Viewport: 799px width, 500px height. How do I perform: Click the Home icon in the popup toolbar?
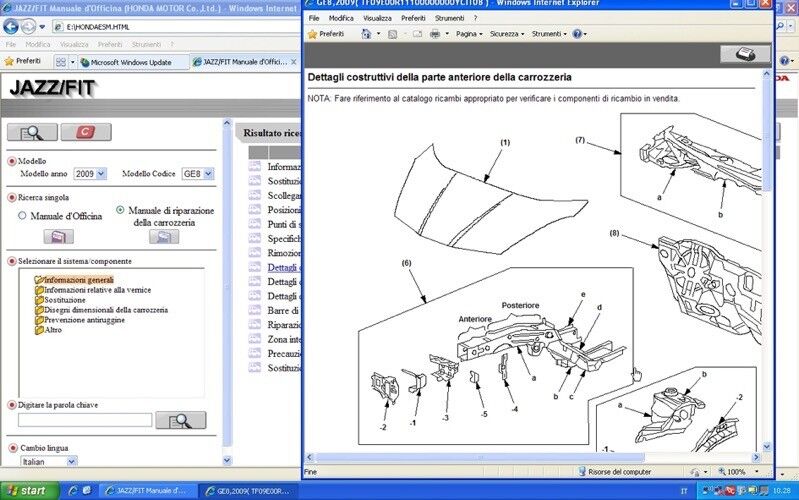(x=366, y=34)
